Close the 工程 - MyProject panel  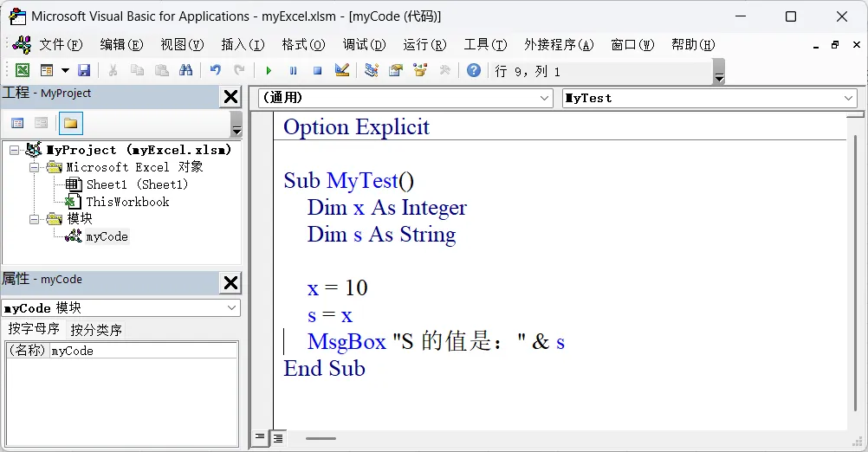tap(230, 97)
